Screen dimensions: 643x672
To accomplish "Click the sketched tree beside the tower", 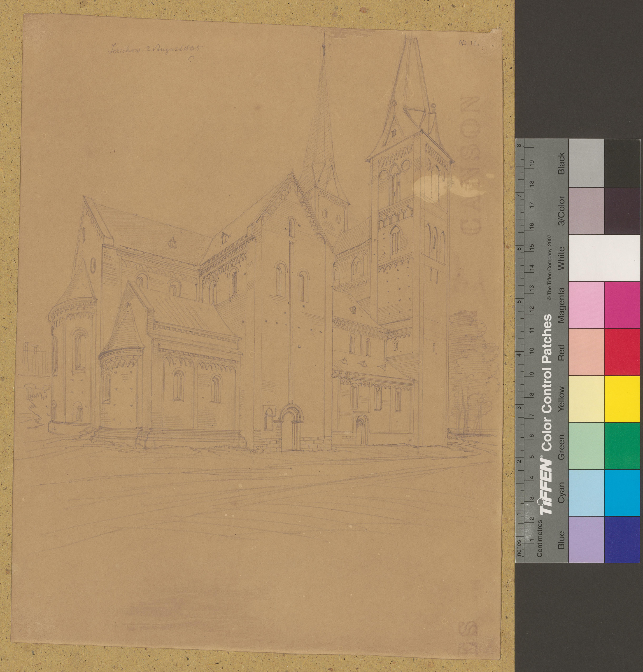I will pos(473,374).
